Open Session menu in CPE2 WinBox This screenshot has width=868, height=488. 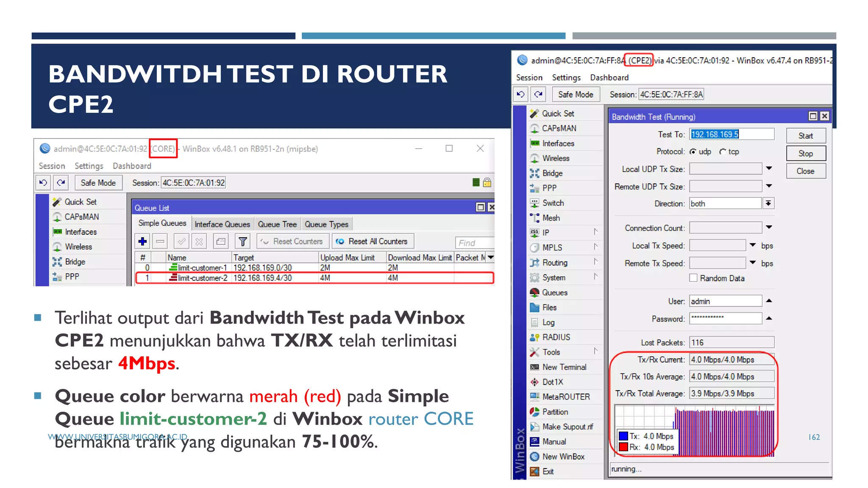(x=529, y=78)
